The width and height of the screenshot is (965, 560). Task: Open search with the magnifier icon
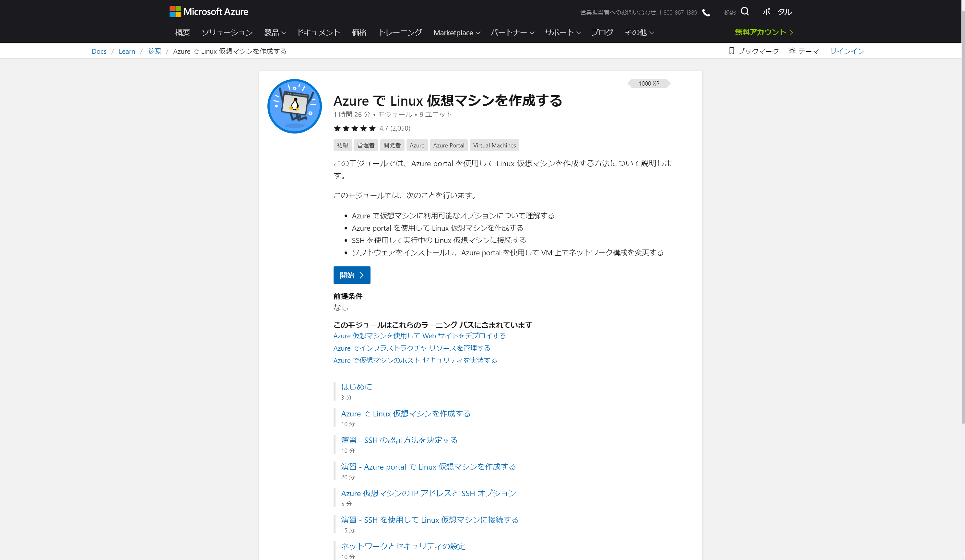[x=745, y=11]
